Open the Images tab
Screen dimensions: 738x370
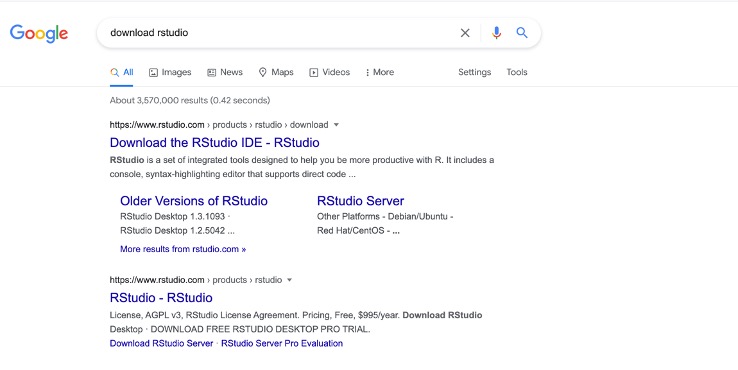pyautogui.click(x=170, y=72)
